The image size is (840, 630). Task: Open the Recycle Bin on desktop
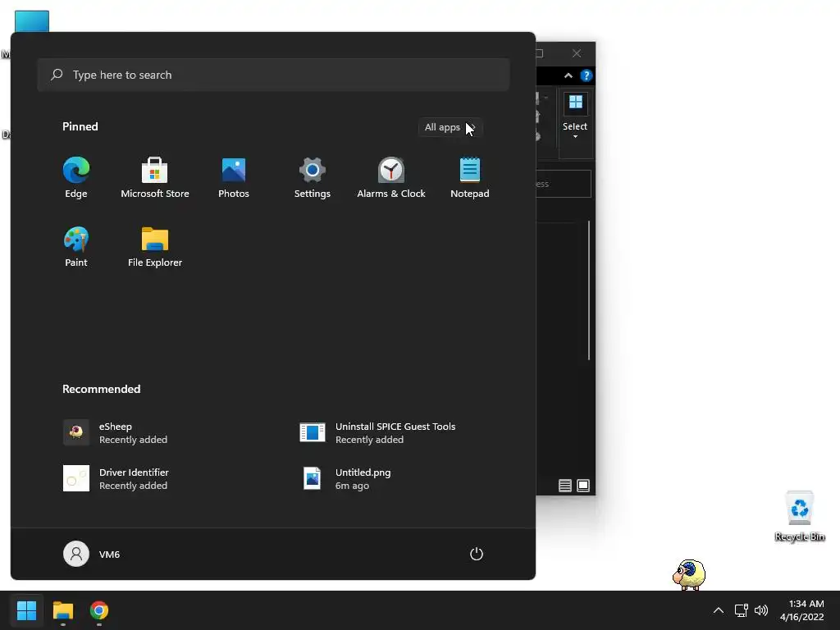pyautogui.click(x=800, y=517)
